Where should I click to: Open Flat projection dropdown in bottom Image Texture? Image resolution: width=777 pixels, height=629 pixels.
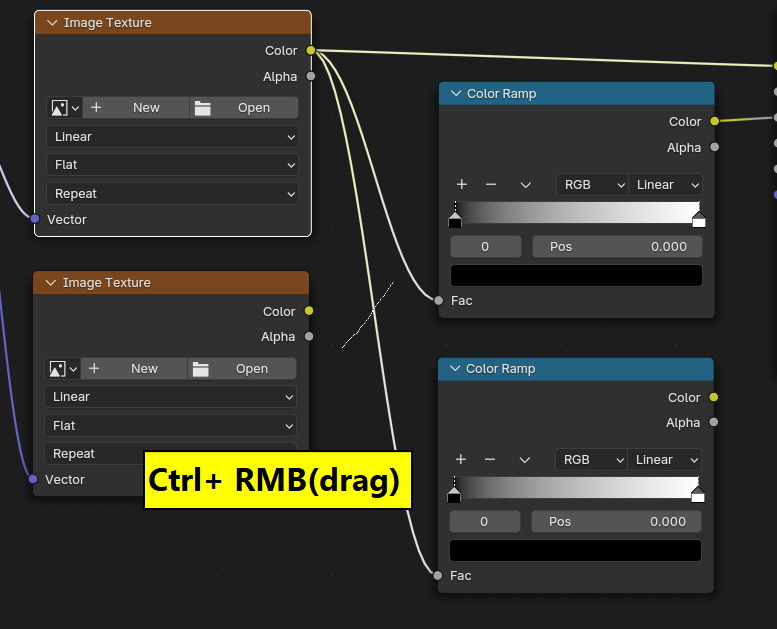tap(170, 425)
